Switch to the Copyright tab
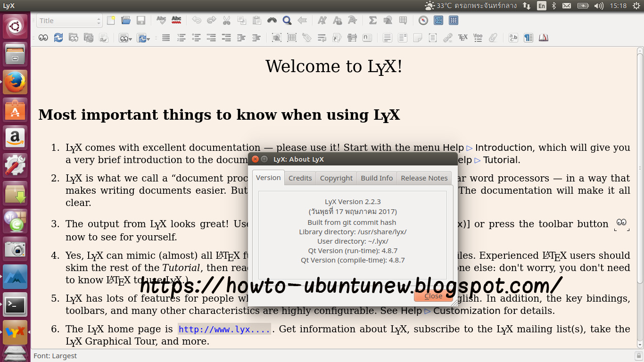Screen dimensions: 644x362 [336, 178]
